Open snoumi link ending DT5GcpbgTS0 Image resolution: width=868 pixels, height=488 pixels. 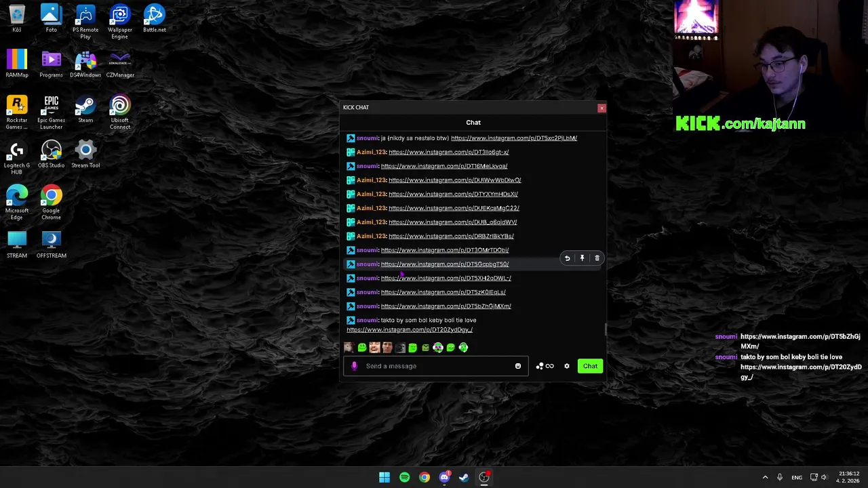[x=445, y=264]
